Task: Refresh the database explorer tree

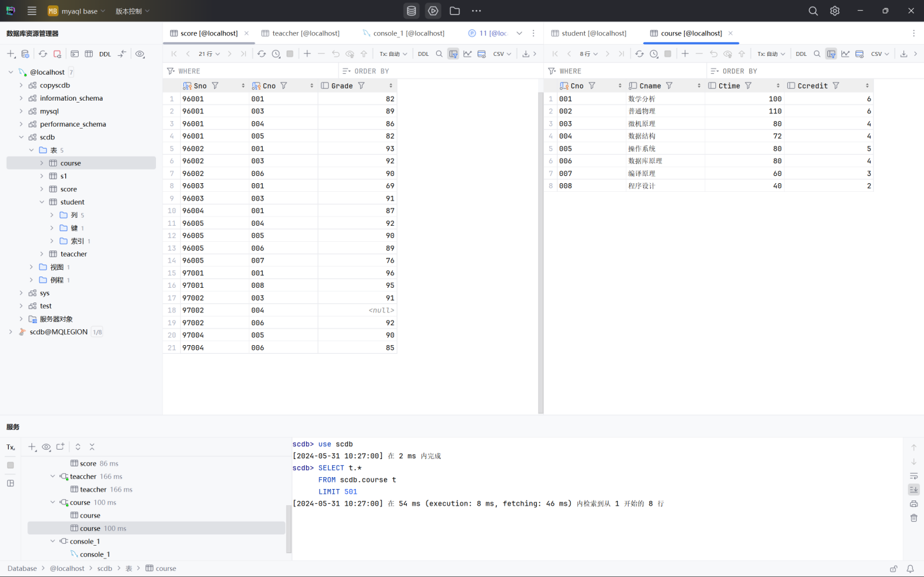Action: [x=43, y=54]
